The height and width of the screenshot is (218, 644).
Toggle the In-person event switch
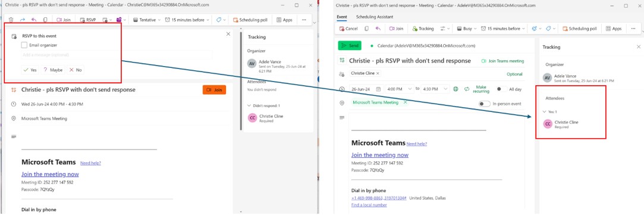point(485,104)
